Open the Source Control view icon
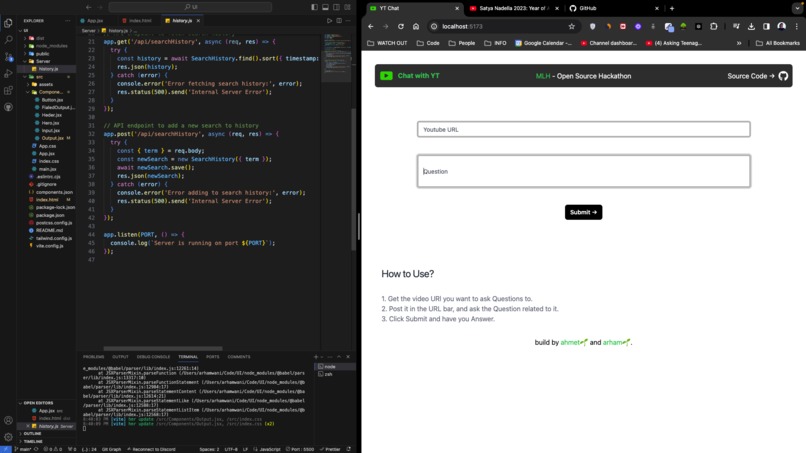The image size is (806, 453). (8, 57)
